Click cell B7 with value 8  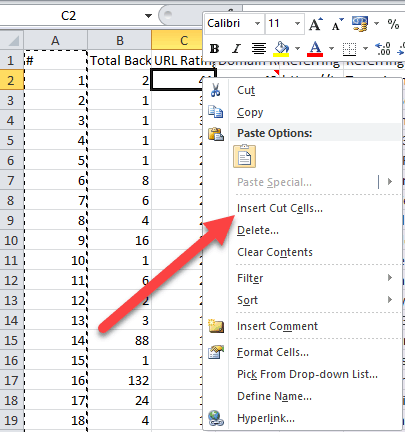click(120, 180)
